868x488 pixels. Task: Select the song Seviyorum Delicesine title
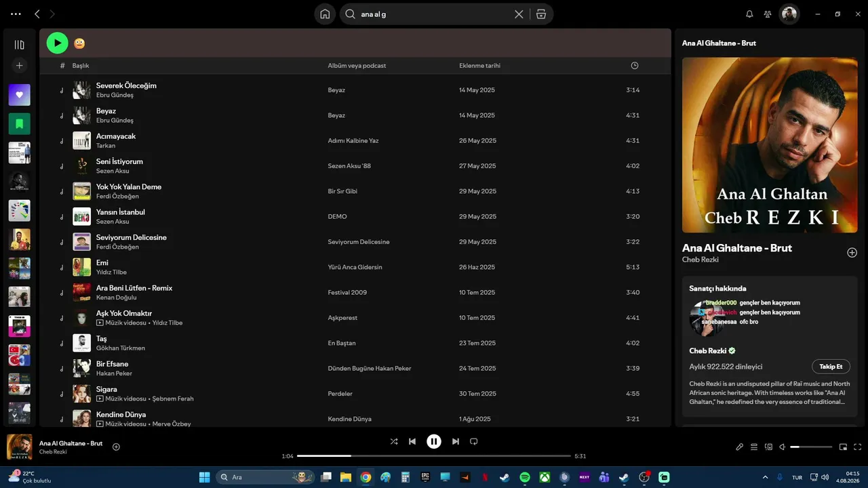pos(132,237)
